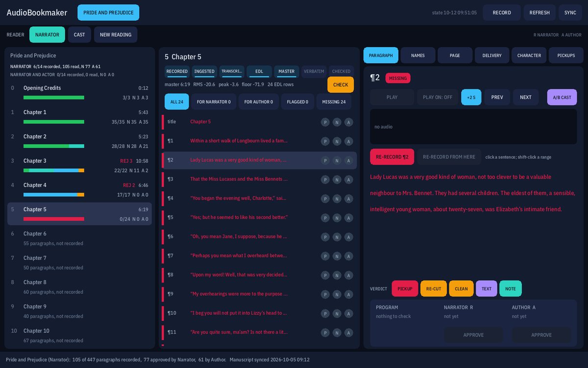
Task: Add a Note verdict
Action: 511,289
